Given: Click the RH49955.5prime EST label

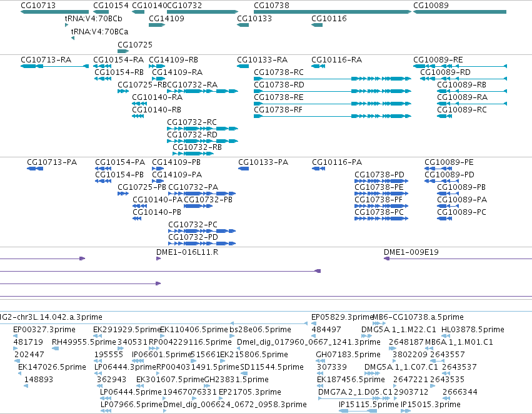Looking at the screenshot, I should (x=84, y=342).
